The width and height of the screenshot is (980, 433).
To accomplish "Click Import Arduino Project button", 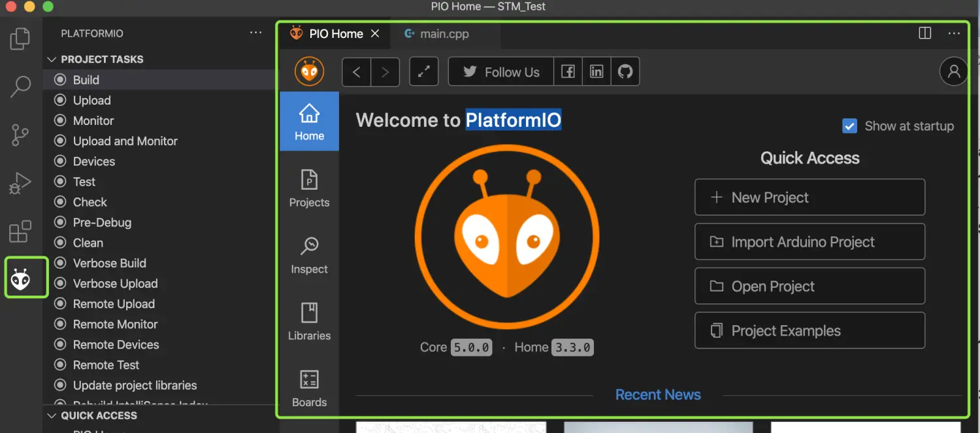I will [x=809, y=241].
